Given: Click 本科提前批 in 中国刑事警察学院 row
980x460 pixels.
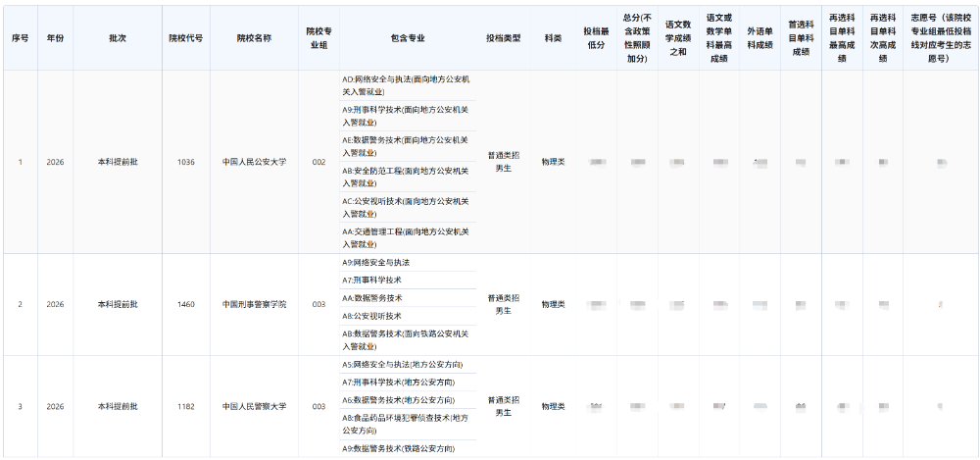Looking at the screenshot, I should tap(118, 305).
